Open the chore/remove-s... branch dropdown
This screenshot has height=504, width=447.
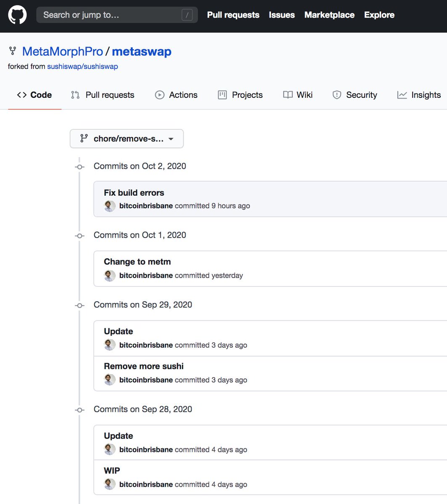126,139
